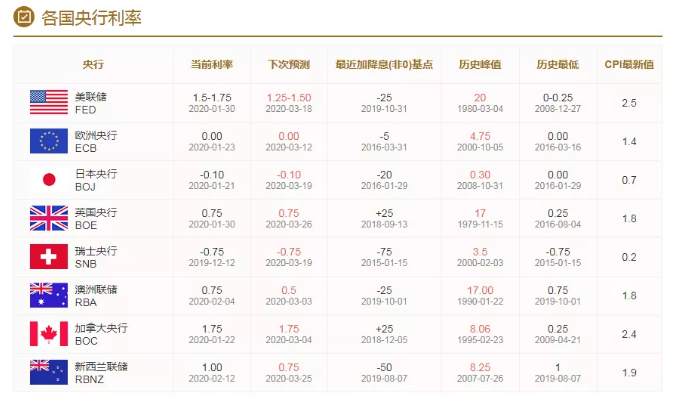Click the 历史最低 column header
This screenshot has width=673, height=402.
558,65
